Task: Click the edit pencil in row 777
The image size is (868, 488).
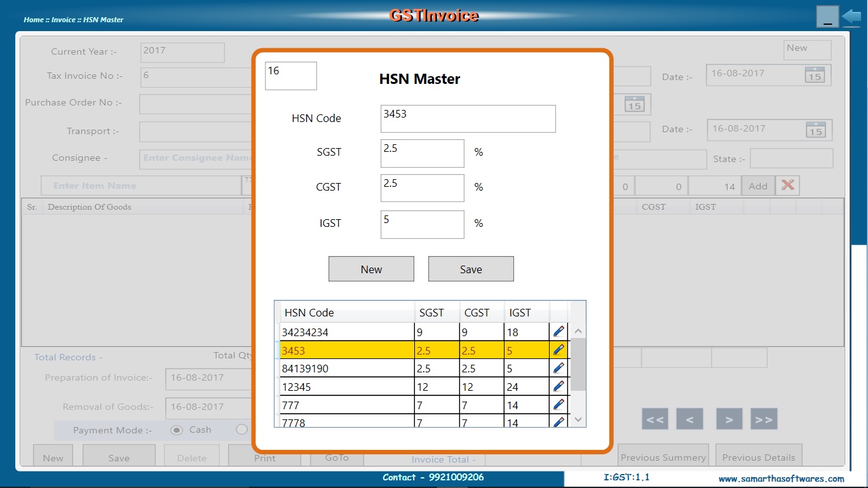Action: (559, 405)
